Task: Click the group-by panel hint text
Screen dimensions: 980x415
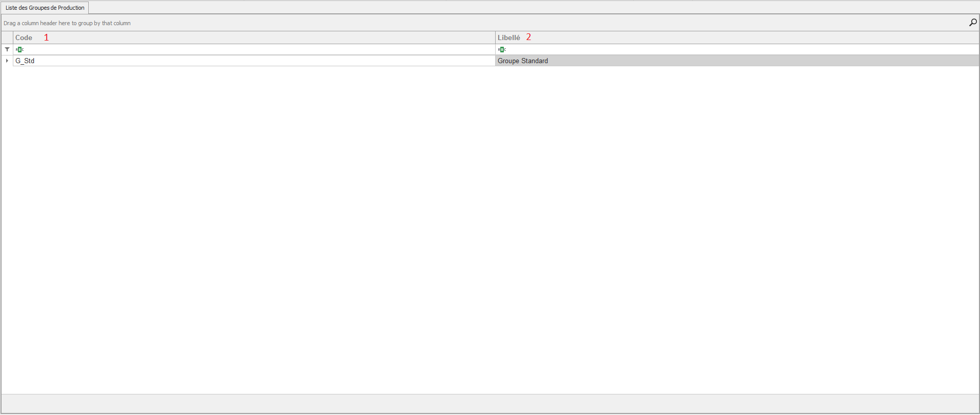Action: (67, 23)
